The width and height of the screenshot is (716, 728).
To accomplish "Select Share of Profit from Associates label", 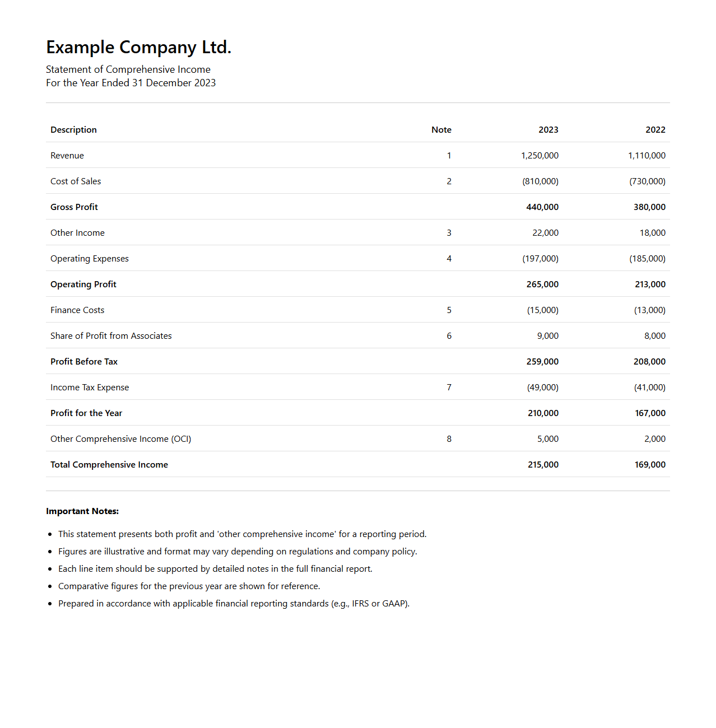I will 111,336.
